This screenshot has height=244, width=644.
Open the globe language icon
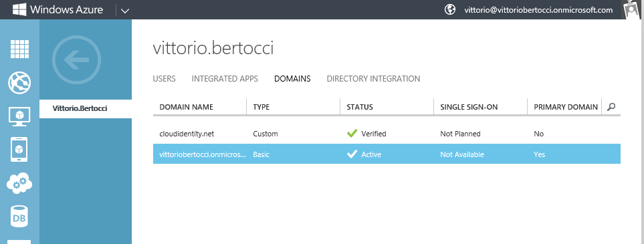tap(450, 9)
